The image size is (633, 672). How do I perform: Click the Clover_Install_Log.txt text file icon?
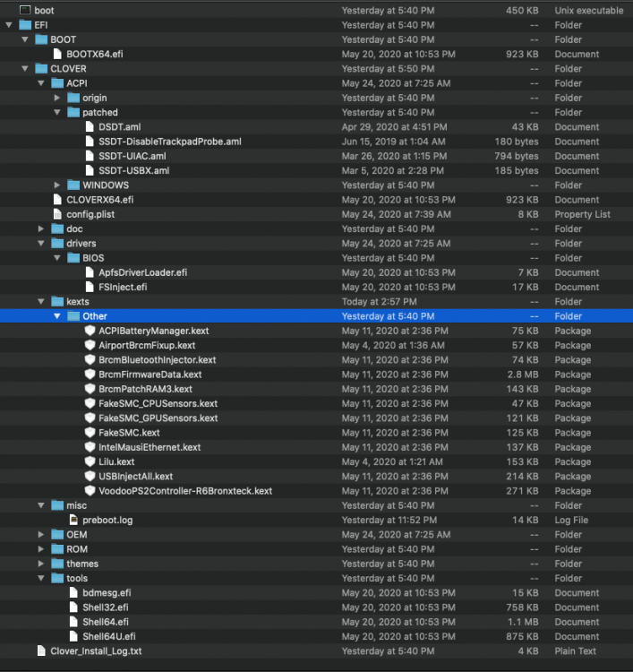point(41,651)
